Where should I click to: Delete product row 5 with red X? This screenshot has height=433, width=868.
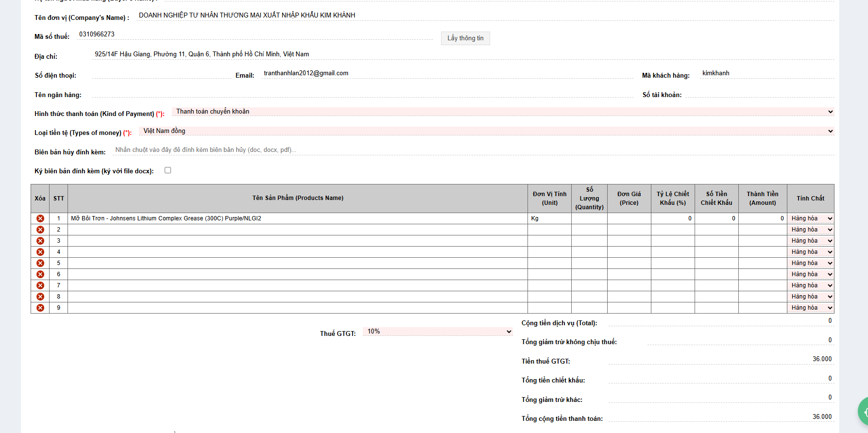(40, 263)
